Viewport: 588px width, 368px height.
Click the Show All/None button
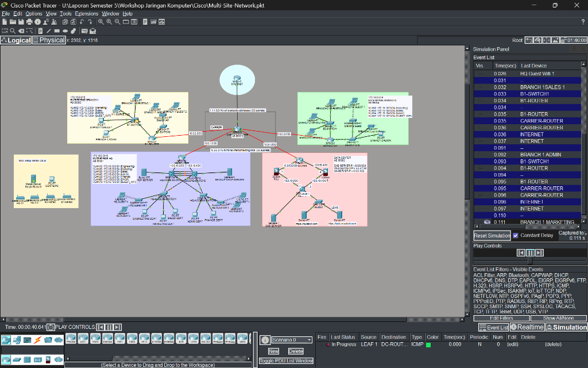click(x=558, y=318)
